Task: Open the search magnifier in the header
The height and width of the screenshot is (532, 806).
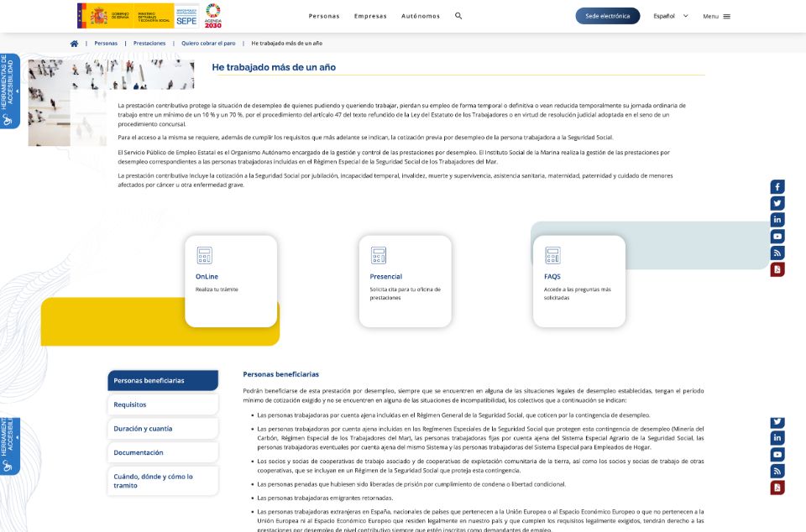Action: click(x=458, y=16)
